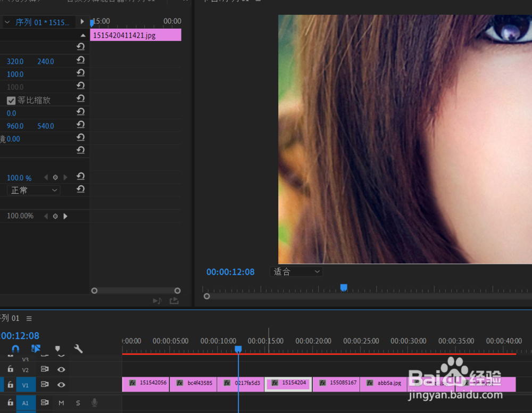The image size is (532, 413).
Task: Enable voice-over record microphone on A1
Action: (x=95, y=403)
